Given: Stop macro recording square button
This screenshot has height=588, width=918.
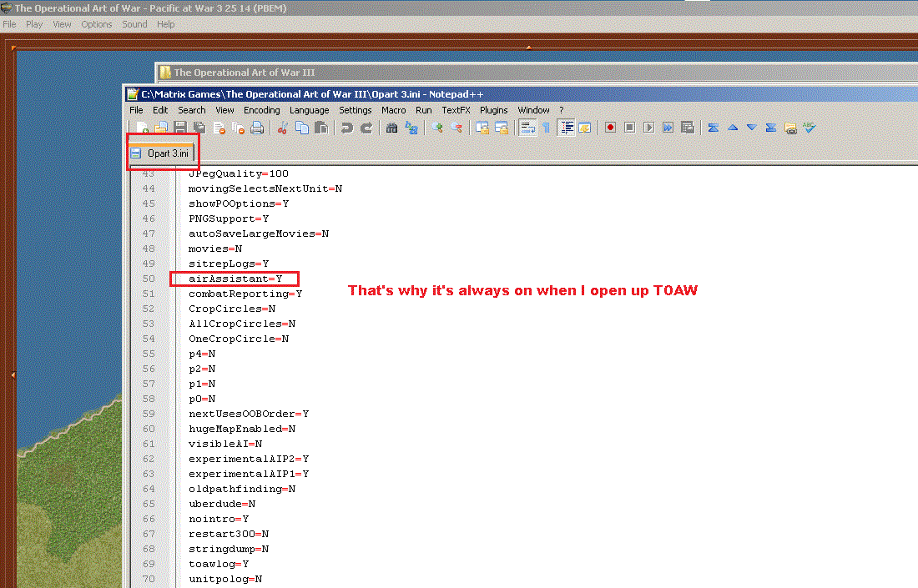Looking at the screenshot, I should [629, 128].
